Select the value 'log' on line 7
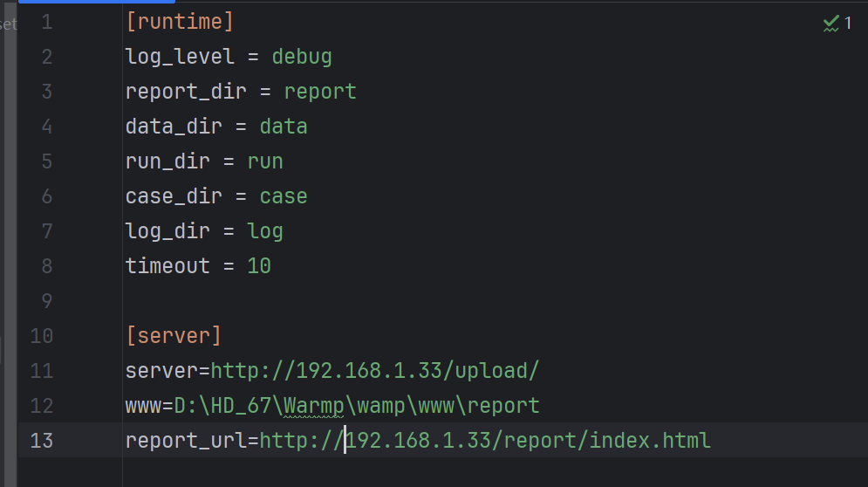The height and width of the screenshot is (487, 868). pyautogui.click(x=265, y=231)
